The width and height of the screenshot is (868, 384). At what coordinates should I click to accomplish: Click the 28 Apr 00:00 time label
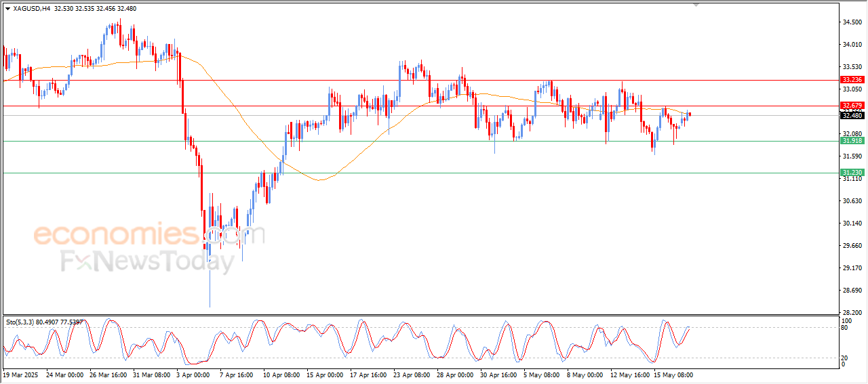tap(455, 375)
